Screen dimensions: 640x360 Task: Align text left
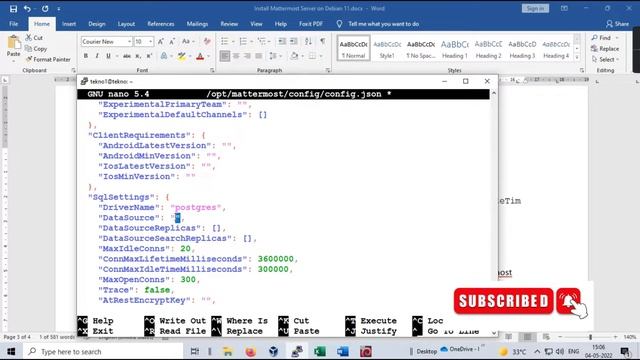click(224, 56)
